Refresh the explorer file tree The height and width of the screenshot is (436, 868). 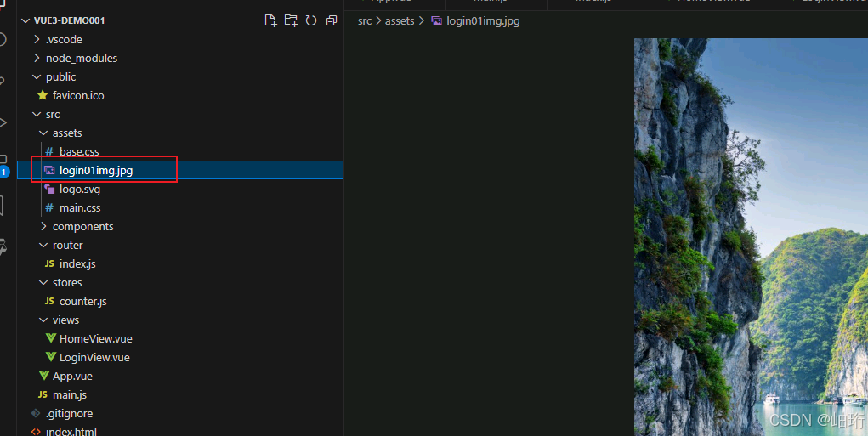click(x=311, y=20)
